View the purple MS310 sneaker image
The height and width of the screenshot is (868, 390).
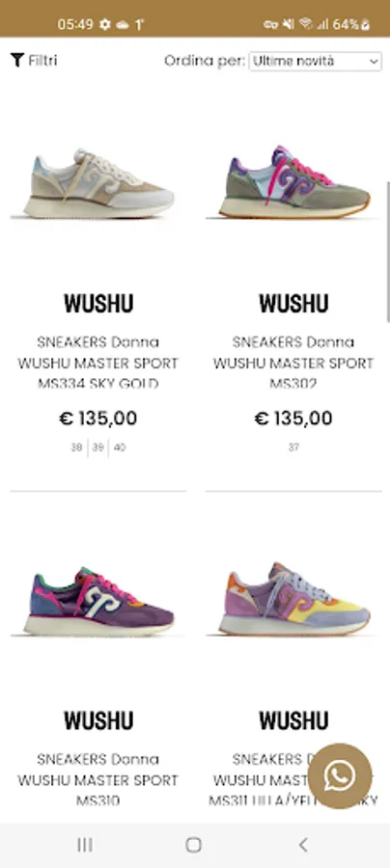click(x=98, y=600)
